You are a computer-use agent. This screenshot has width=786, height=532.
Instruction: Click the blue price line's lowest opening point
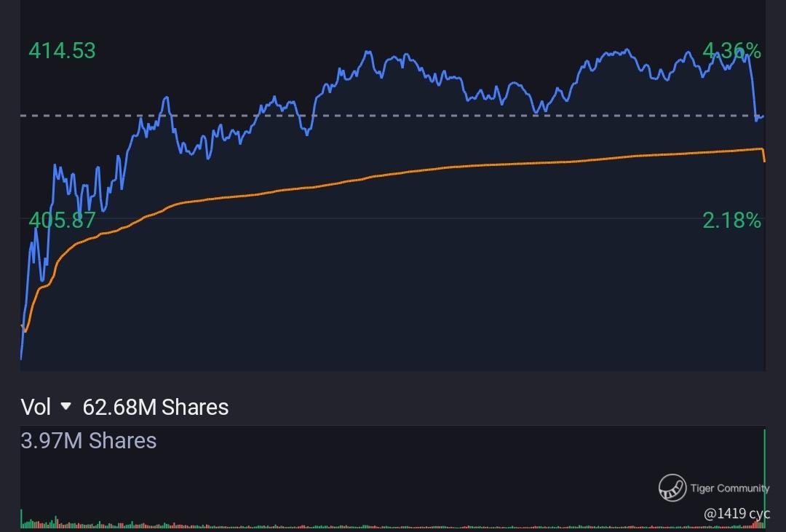21,357
